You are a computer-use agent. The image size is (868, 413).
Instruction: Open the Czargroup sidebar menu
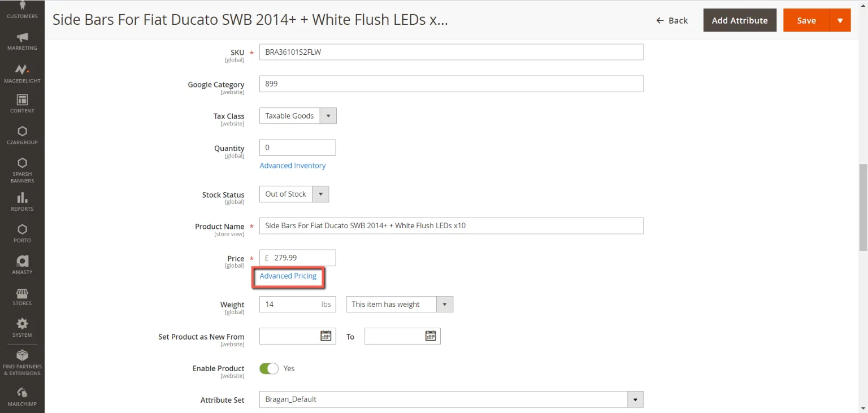click(22, 136)
